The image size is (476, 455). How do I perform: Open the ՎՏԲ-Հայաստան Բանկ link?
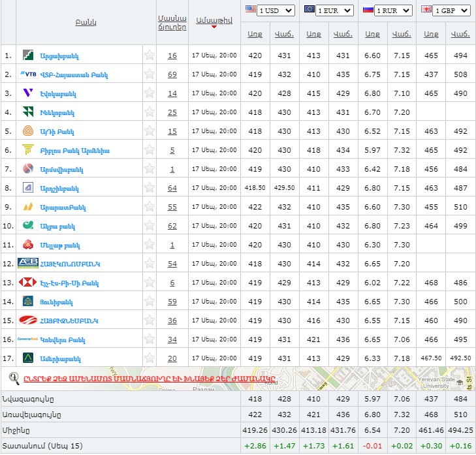[x=74, y=75]
